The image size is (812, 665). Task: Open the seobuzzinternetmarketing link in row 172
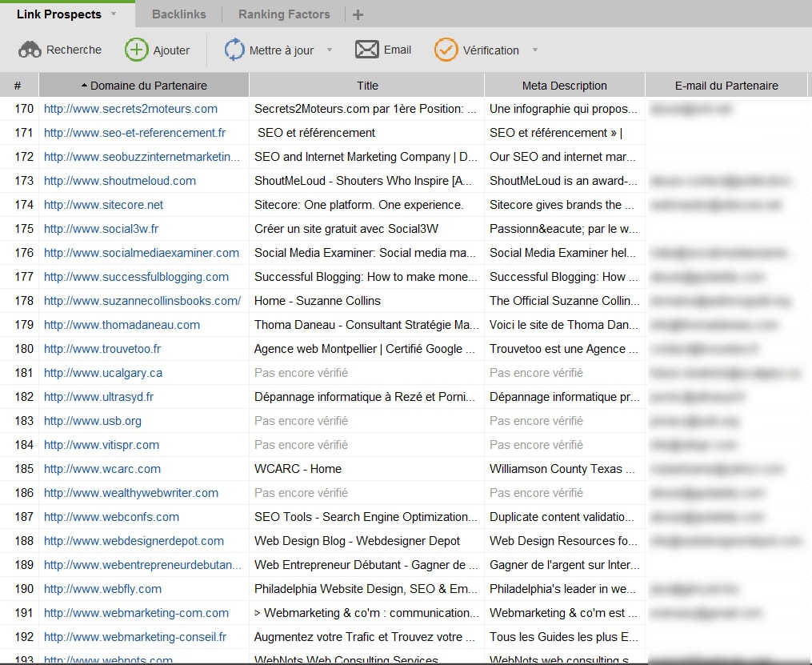[x=142, y=156]
